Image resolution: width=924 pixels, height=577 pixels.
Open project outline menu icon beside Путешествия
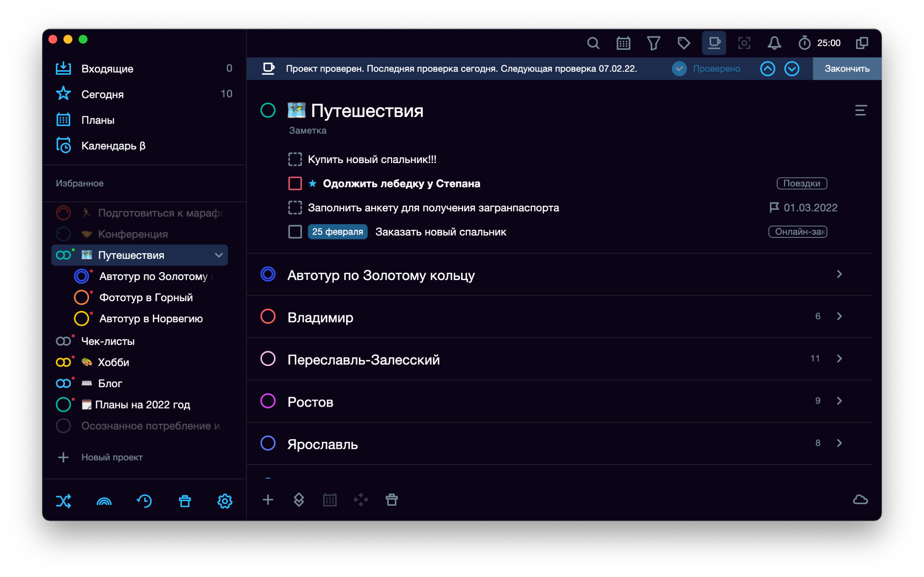click(861, 110)
